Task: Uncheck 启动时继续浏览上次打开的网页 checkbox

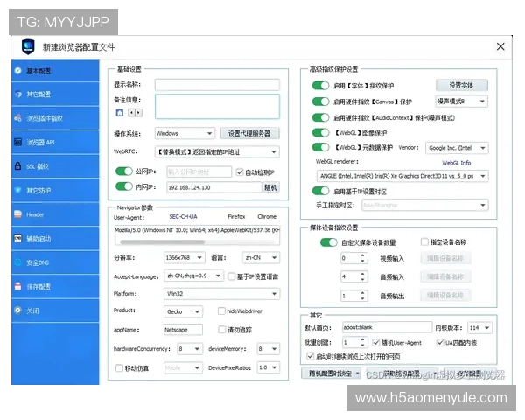Action: tap(310, 356)
